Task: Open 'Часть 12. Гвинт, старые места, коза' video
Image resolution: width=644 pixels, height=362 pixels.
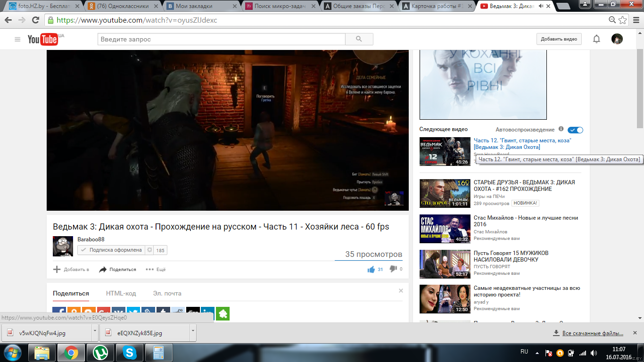Action: [522, 144]
